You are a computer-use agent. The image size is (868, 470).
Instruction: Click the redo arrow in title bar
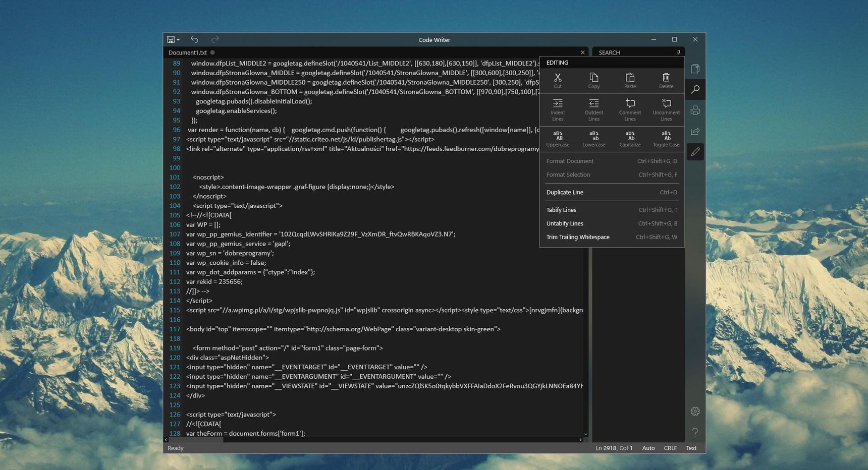[x=215, y=39]
